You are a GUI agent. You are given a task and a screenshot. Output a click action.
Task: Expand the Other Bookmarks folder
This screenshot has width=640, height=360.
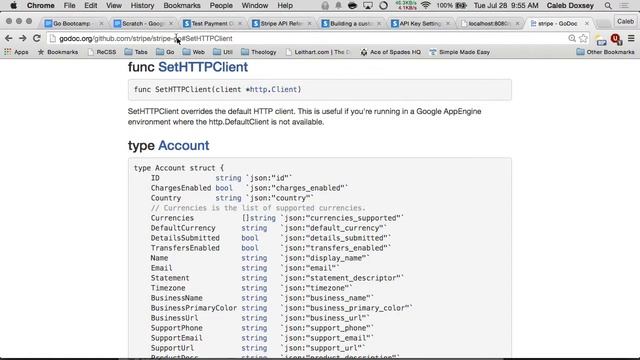pyautogui.click(x=606, y=52)
